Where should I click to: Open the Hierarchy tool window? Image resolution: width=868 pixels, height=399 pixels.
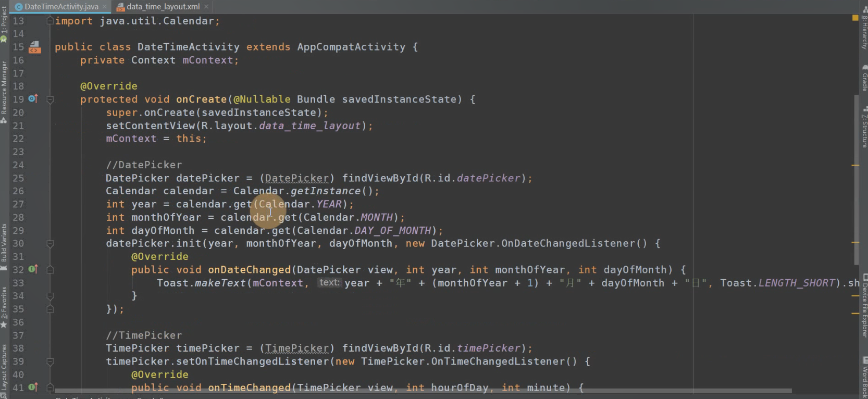tap(864, 27)
